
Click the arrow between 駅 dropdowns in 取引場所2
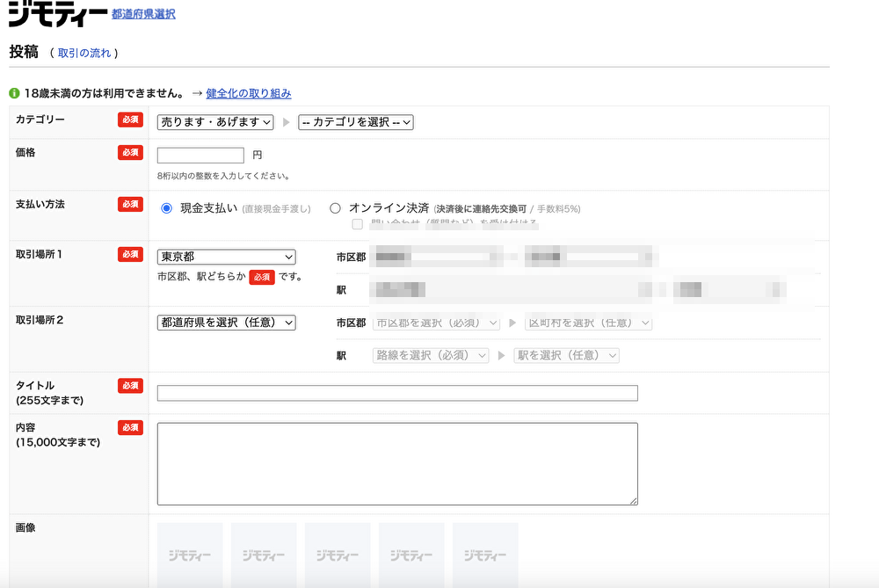point(502,355)
